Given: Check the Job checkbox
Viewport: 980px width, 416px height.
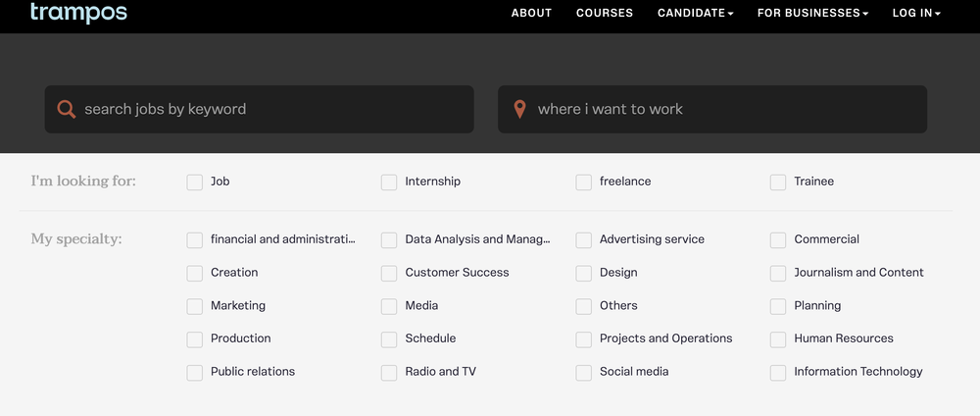Looking at the screenshot, I should coord(195,182).
